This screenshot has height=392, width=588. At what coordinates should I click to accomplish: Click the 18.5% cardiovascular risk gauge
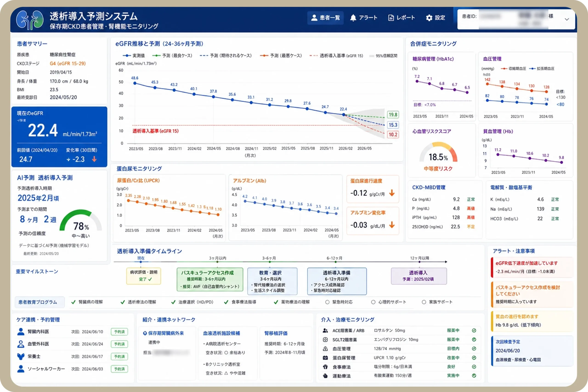tap(438, 152)
